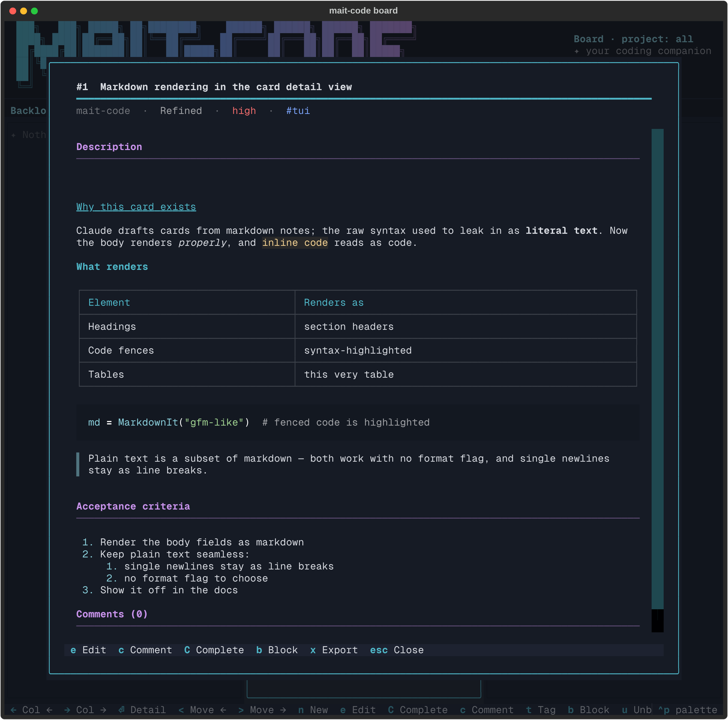This screenshot has height=720, width=728.
Task: Click 'Move →' in the board footer
Action: point(262,710)
